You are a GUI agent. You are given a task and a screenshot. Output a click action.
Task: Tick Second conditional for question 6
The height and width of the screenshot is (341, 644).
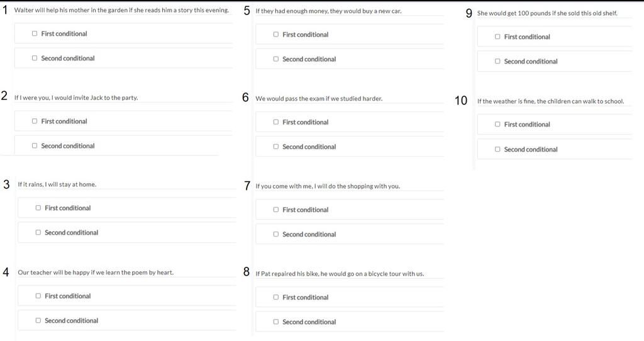276,147
